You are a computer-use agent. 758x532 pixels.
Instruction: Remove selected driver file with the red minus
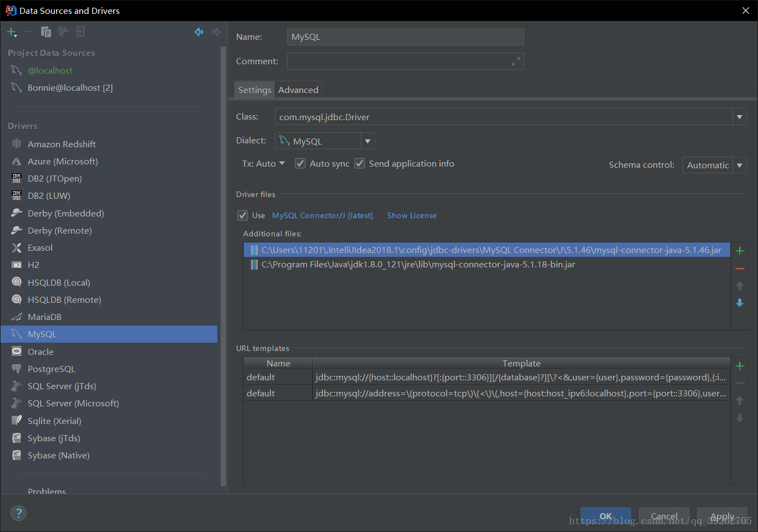point(740,268)
